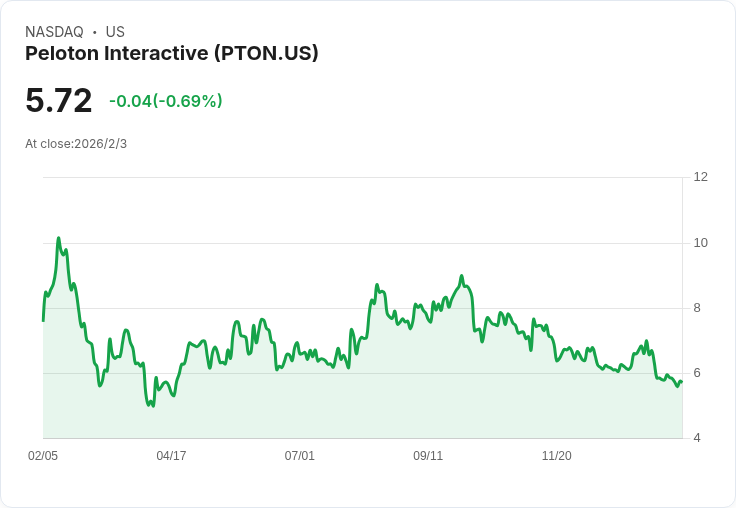736x508 pixels.
Task: Select the 02/05 date on the time axis
Action: tap(43, 456)
